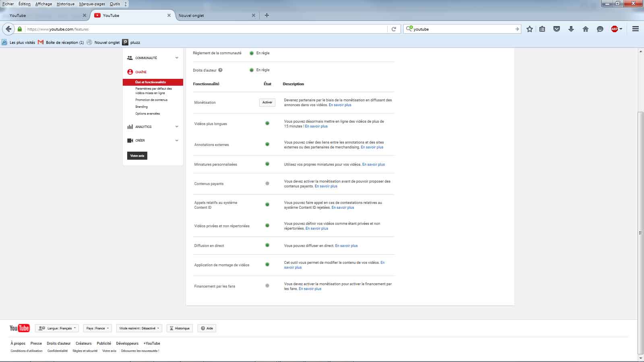Viewport: 644px width, 362px height.
Task: Open the Langue : Français dropdown
Action: pyautogui.click(x=57, y=328)
